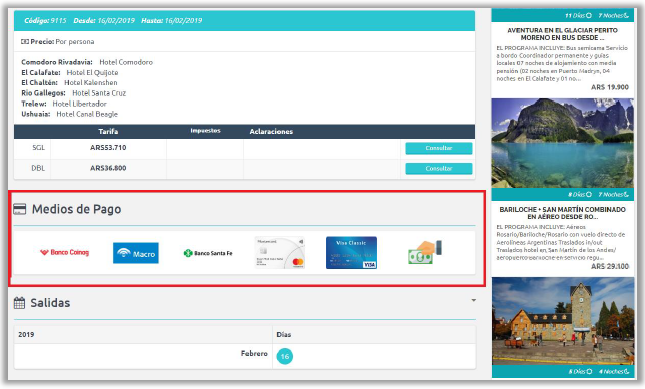This screenshot has width=645, height=389.
Task: Choose the cash payment icon
Action: (x=425, y=252)
